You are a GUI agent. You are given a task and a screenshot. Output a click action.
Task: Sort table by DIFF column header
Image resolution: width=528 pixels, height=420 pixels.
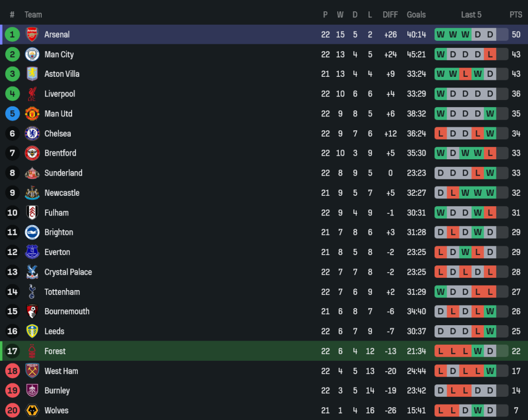coord(390,14)
